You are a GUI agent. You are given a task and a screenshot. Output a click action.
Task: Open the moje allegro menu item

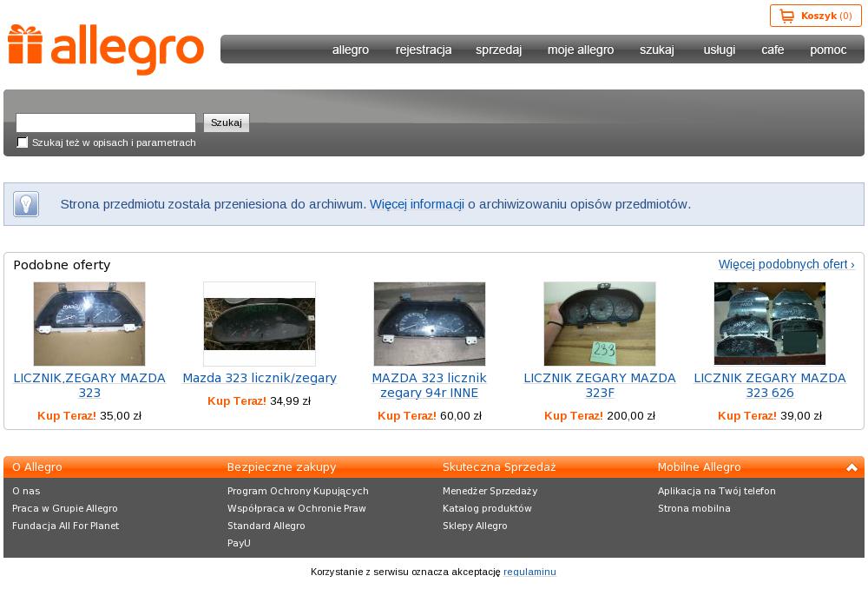pos(581,50)
